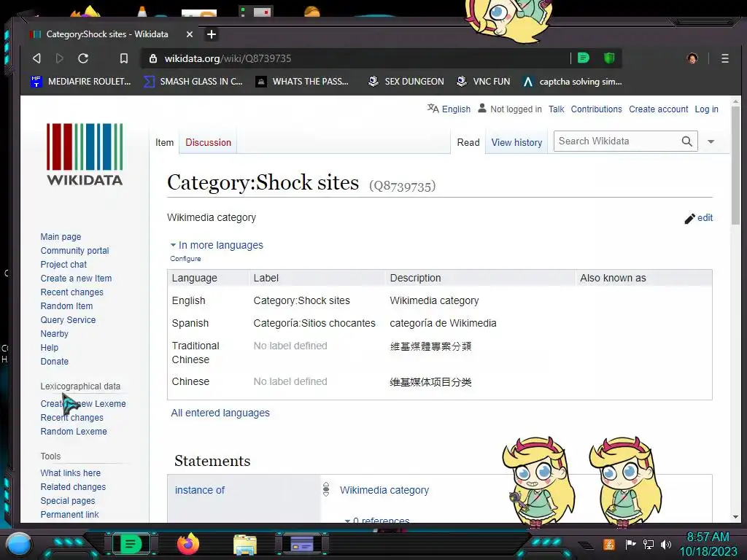Screen dimensions: 747x560
Task: Open the VNC FUN bookmark
Action: click(x=483, y=82)
